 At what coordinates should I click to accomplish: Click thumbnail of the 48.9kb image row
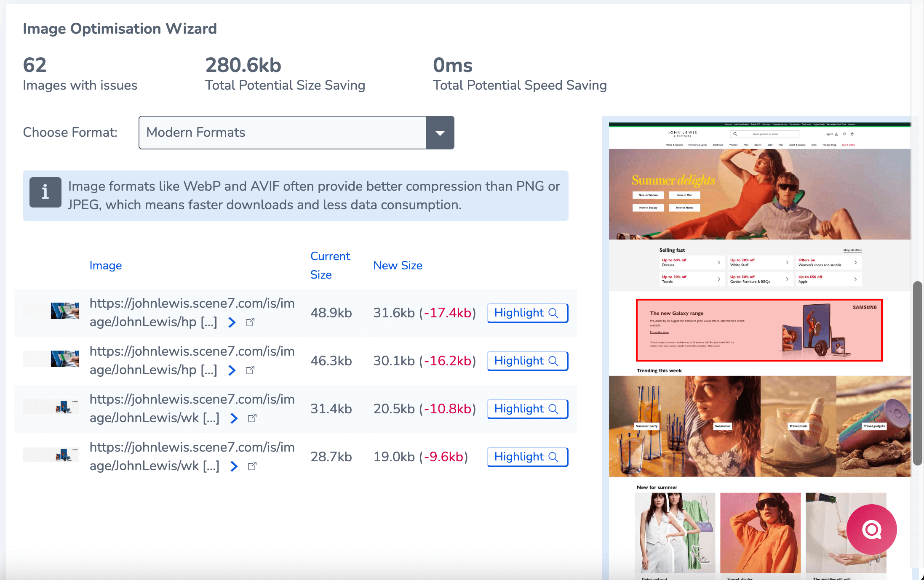(51, 311)
